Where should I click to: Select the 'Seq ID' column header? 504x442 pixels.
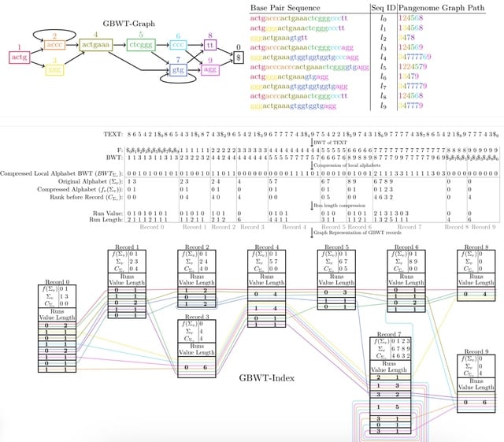pos(383,7)
